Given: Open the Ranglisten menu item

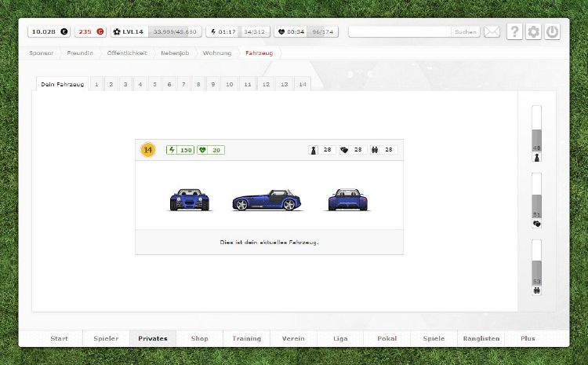Looking at the screenshot, I should tap(482, 338).
